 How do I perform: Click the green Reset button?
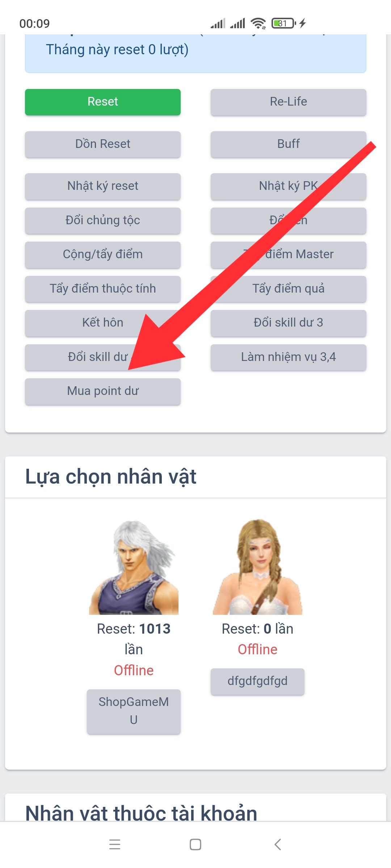click(x=103, y=102)
